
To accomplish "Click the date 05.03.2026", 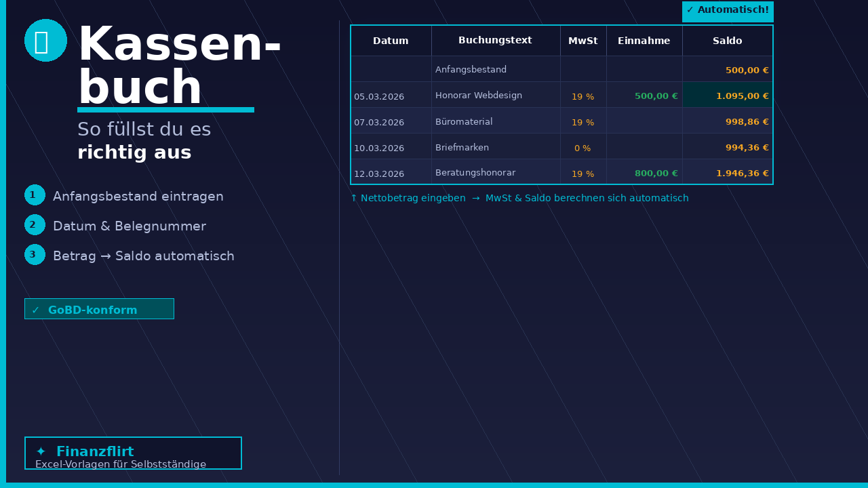I will [x=379, y=97].
